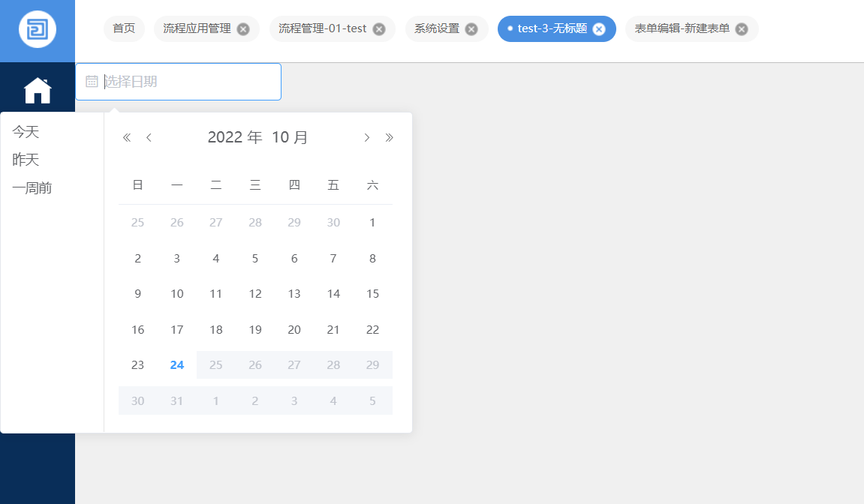
Task: Select October 23 in calendar
Action: (x=138, y=365)
